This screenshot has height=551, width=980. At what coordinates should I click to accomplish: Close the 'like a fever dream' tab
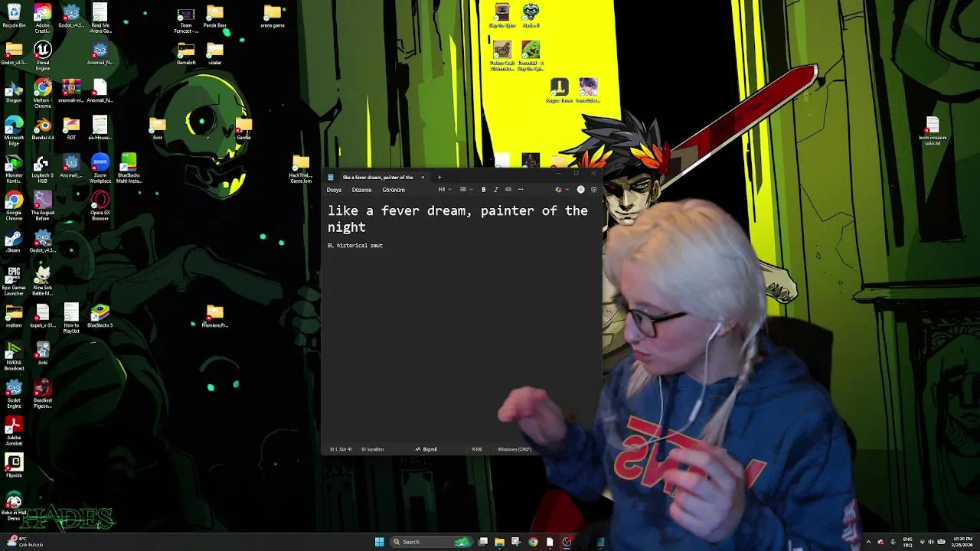pos(423,178)
